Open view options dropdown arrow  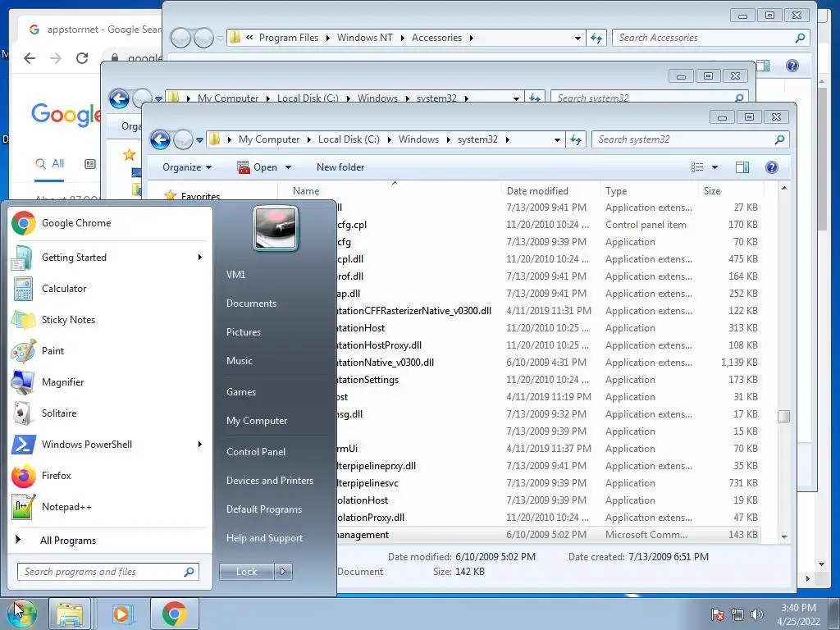point(714,167)
